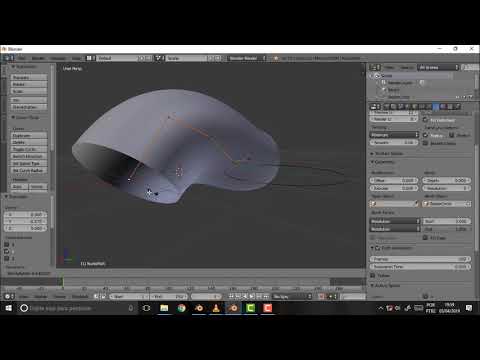The height and width of the screenshot is (360, 480).
Task: Click the Evaluation Time slider
Action: click(420, 267)
